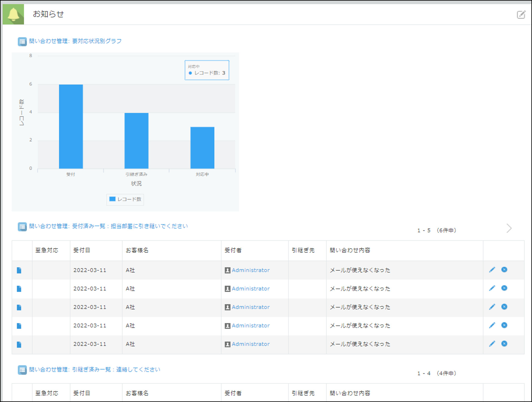Viewport: 532px width, 402px height.
Task: Click 2022-03-11 date in first row
Action: coord(90,270)
